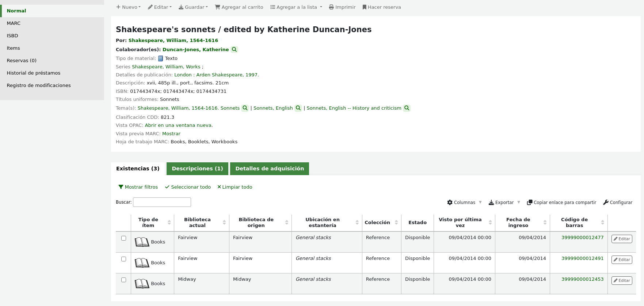Image resolution: width=644 pixels, height=306 pixels.
Task: Open the MARC view in sidebar
Action: pos(52,23)
